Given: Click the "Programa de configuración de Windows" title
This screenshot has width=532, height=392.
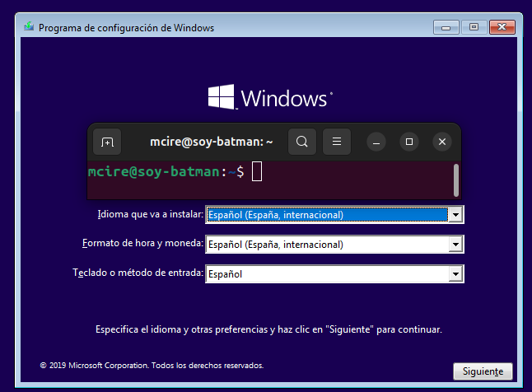Looking at the screenshot, I should tap(126, 28).
